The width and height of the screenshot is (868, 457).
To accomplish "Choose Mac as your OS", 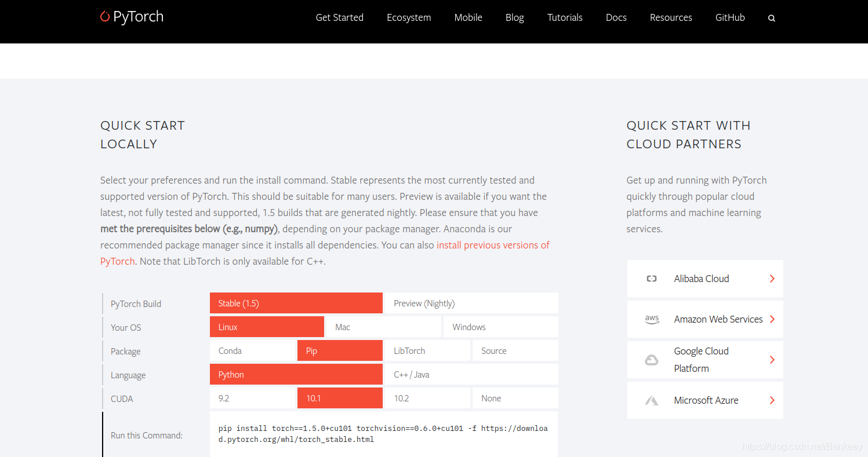I will tap(384, 327).
